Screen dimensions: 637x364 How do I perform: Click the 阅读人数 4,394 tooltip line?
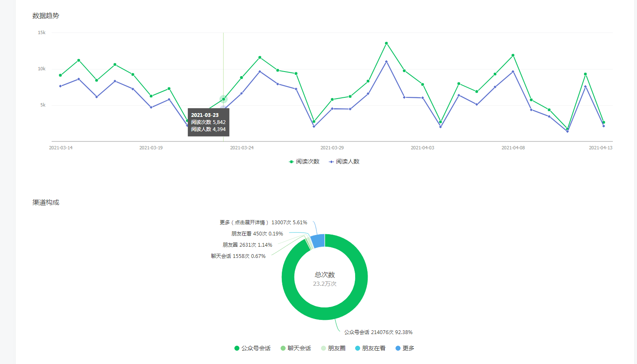(x=208, y=129)
